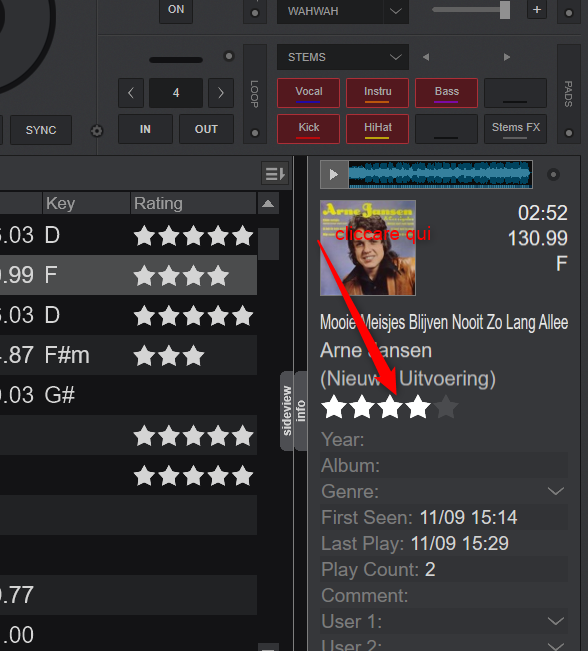The image size is (588, 651).
Task: Select the highlighted row with key F
Action: click(128, 275)
